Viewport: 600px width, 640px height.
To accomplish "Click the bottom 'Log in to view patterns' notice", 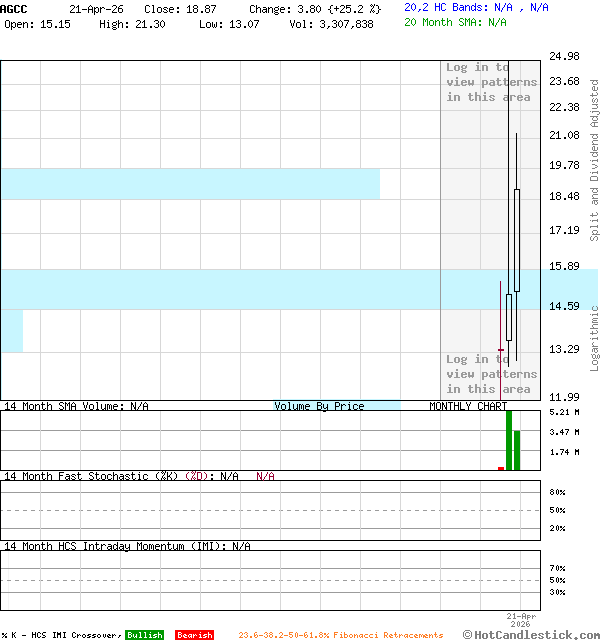I will coord(491,374).
